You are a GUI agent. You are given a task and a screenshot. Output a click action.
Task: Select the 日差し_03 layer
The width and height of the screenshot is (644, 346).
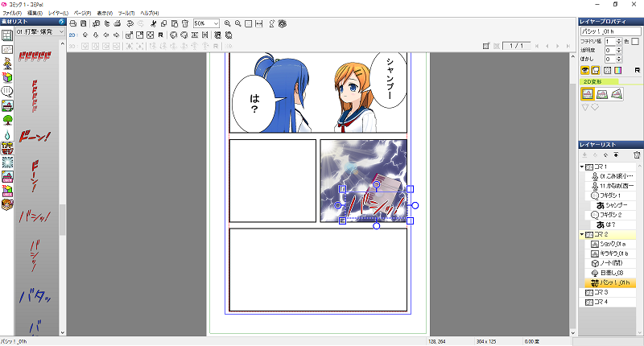coord(610,273)
